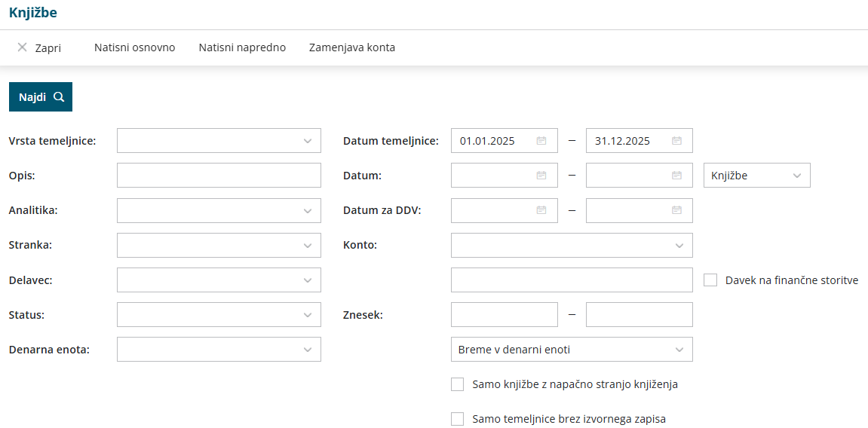Image resolution: width=868 pixels, height=428 pixels.
Task: Click the magnifier icon on Najdi button
Action: point(59,97)
